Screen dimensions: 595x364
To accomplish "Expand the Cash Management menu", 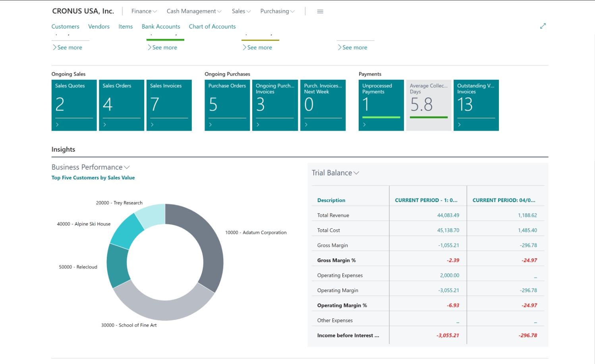I will click(194, 11).
